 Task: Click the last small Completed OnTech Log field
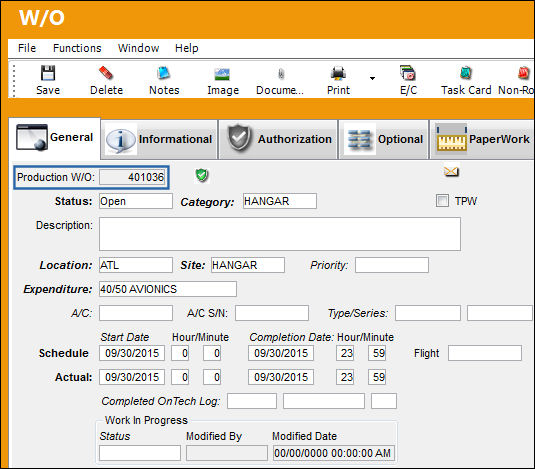(x=384, y=401)
